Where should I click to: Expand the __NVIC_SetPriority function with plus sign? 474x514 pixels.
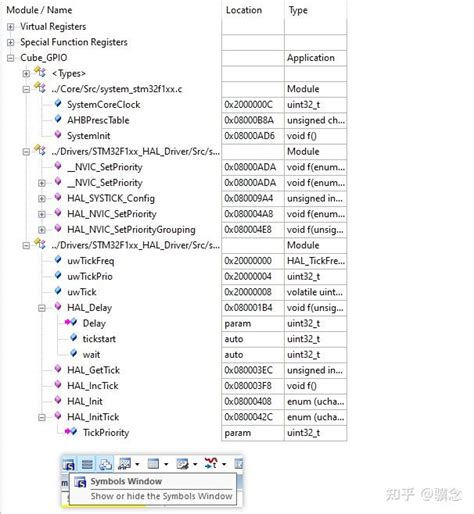(x=42, y=183)
